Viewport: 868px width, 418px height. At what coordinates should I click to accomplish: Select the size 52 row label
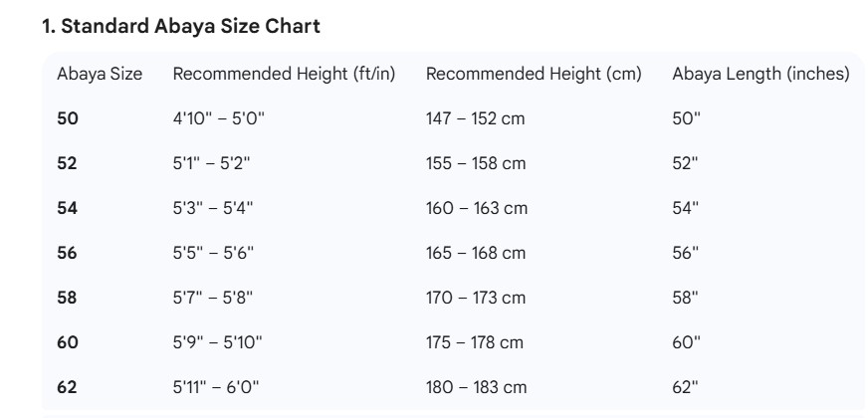pyautogui.click(x=67, y=164)
